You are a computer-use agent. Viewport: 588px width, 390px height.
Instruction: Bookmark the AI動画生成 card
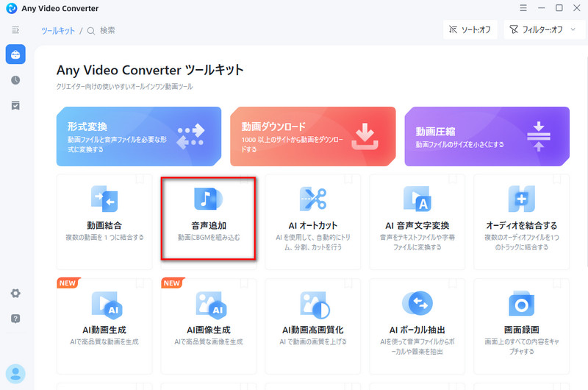[x=140, y=283]
